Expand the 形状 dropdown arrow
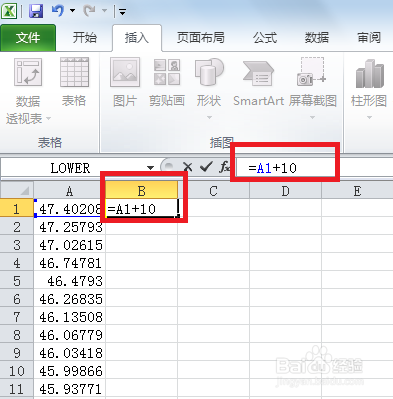The width and height of the screenshot is (393, 399). click(209, 117)
